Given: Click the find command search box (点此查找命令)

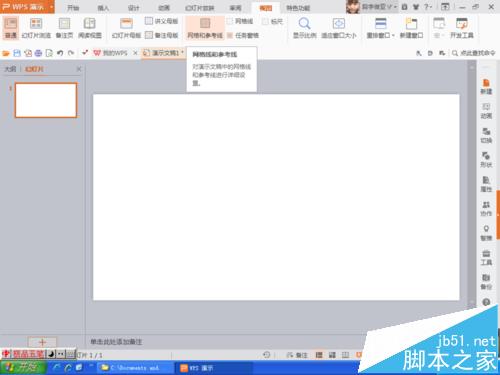Looking at the screenshot, I should point(474,53).
